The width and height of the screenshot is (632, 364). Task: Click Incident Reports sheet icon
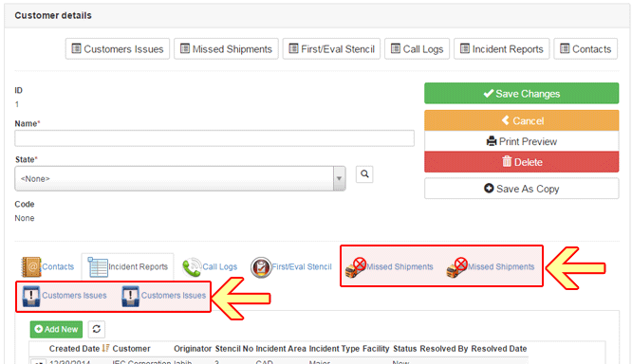pos(98,267)
